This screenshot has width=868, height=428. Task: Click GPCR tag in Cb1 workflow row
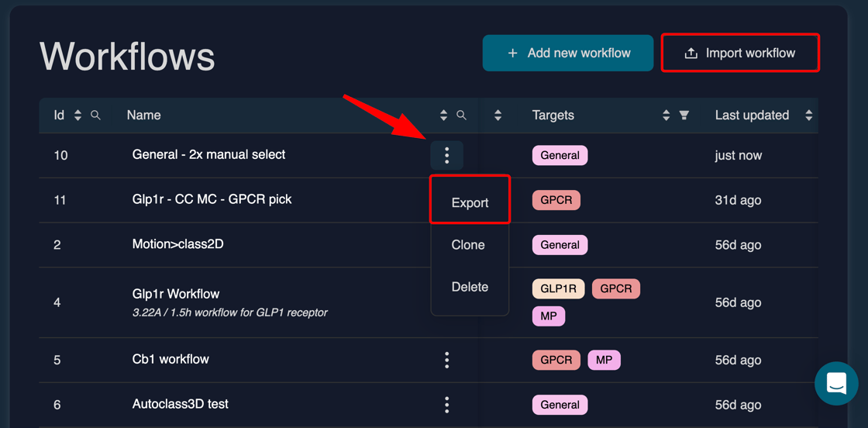pyautogui.click(x=556, y=360)
